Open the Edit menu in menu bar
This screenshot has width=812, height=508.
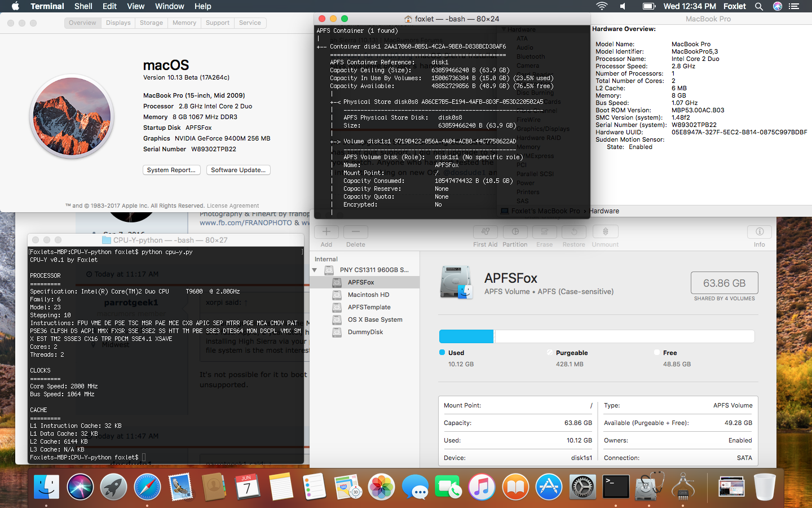(x=109, y=6)
